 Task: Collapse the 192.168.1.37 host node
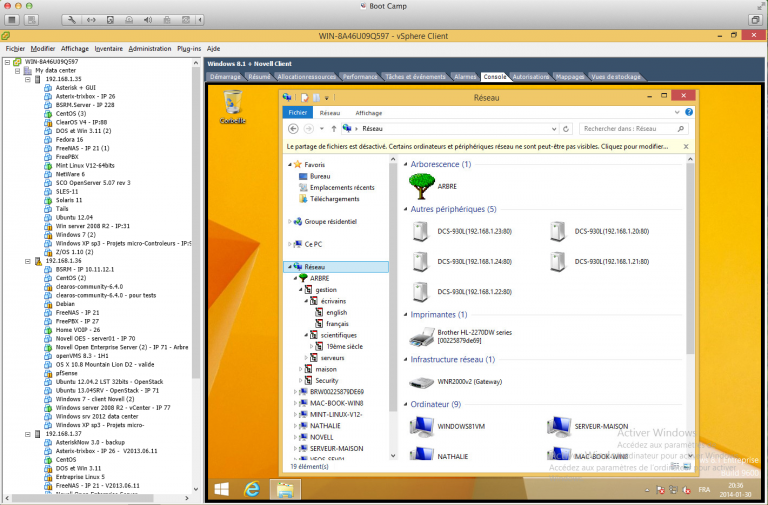coord(28,434)
